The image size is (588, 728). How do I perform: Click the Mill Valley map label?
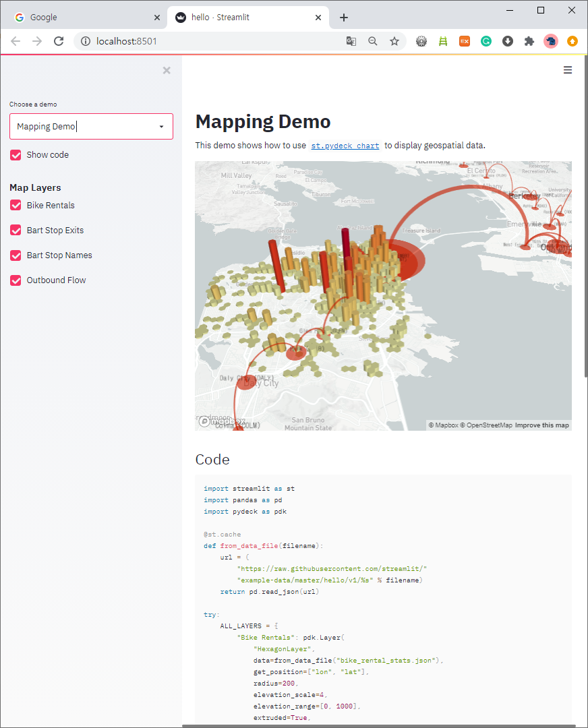[236, 175]
